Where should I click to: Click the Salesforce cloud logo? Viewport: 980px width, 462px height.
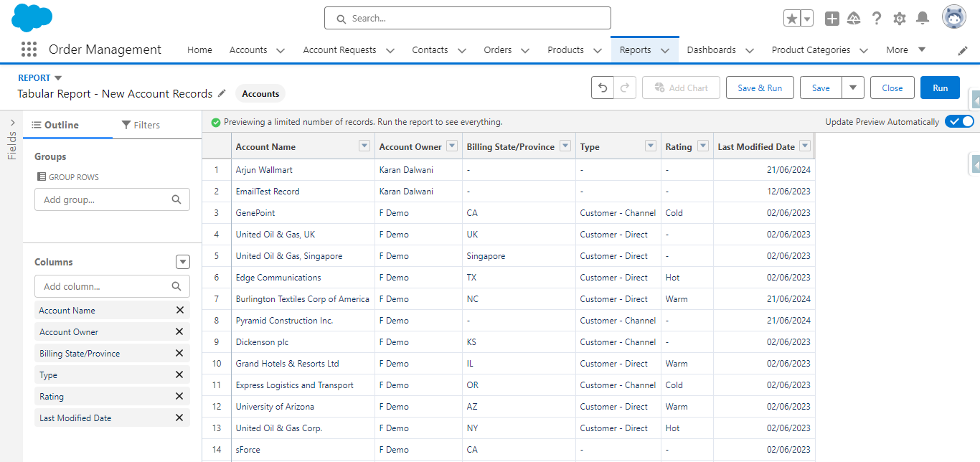[x=32, y=17]
